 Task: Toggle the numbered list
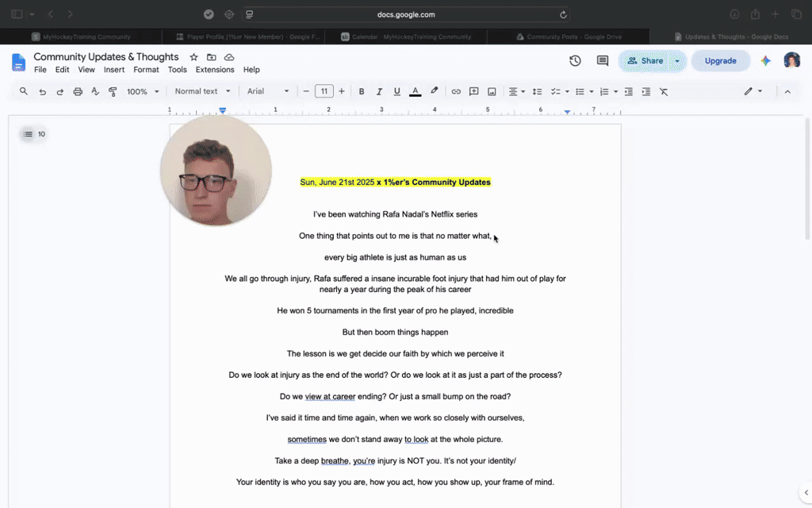(x=603, y=92)
